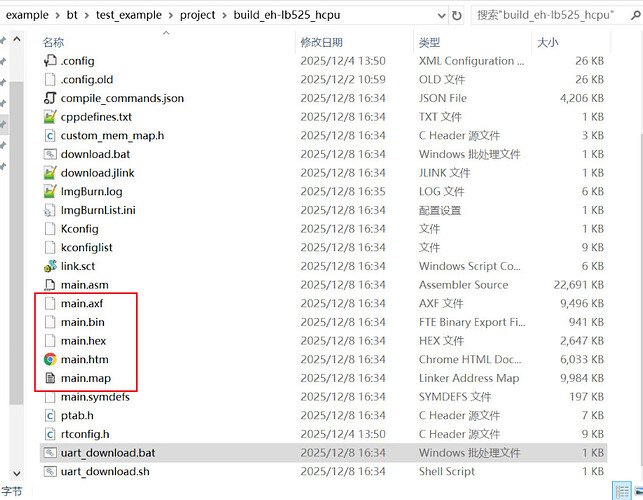Click the Chrome icon of main.htm
This screenshot has height=500, width=643.
50,360
